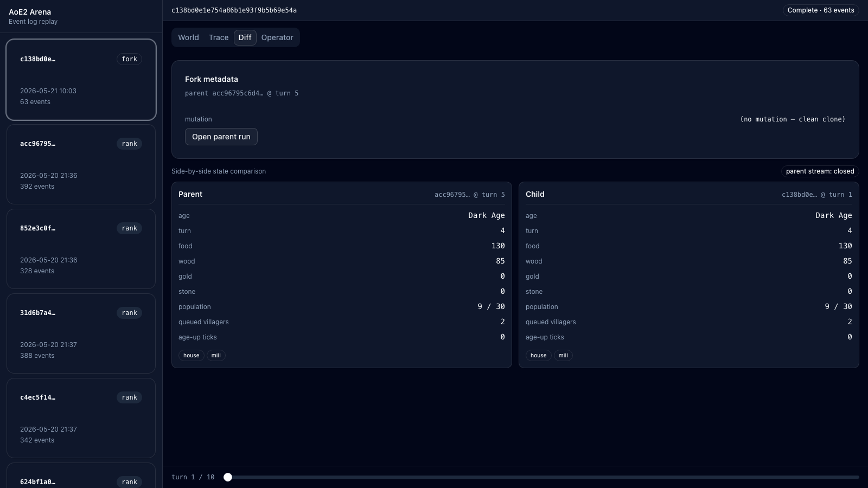Click the 'turn 1 / 10' label

(x=193, y=477)
